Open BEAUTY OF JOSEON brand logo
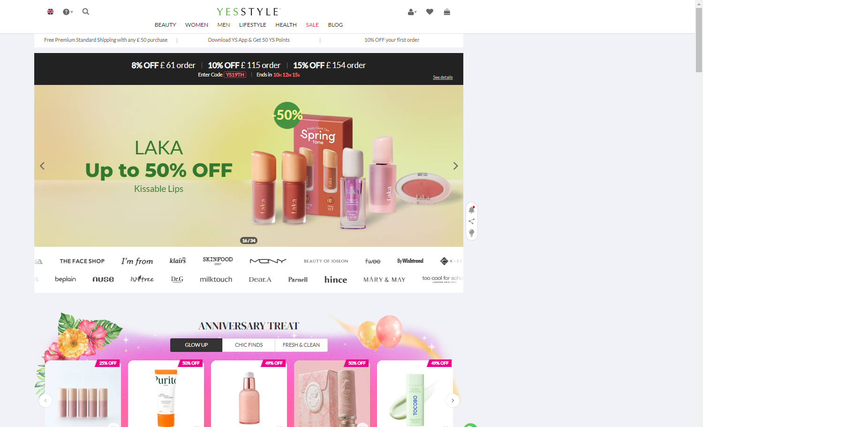 tap(326, 261)
